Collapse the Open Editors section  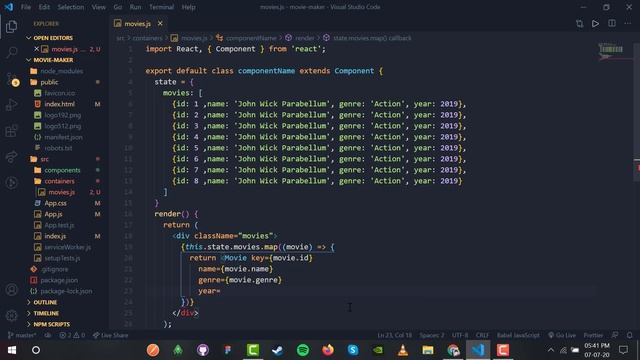coord(53,38)
